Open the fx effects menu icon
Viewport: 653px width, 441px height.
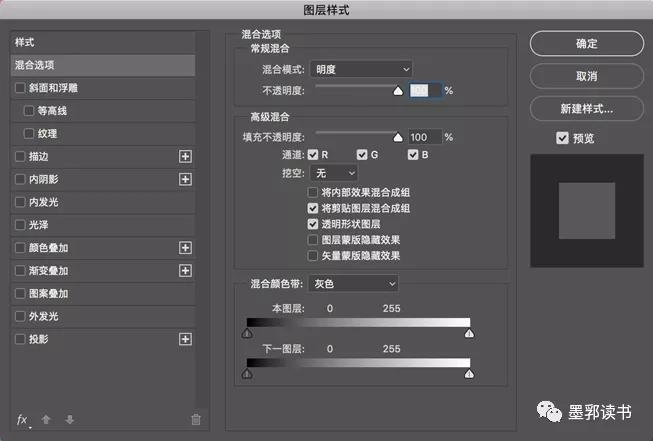(22, 420)
